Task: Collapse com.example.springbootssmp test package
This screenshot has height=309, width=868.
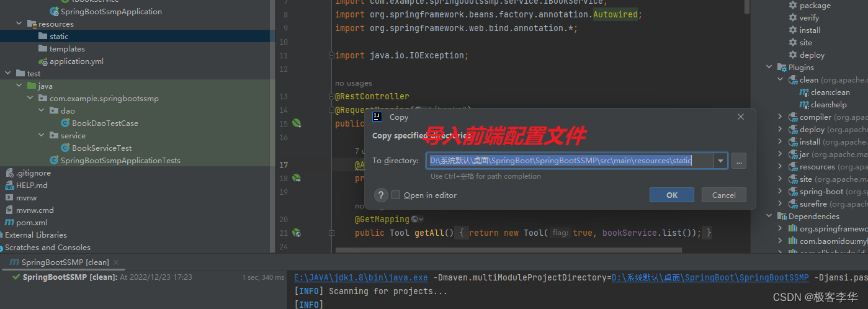Action: (x=30, y=98)
